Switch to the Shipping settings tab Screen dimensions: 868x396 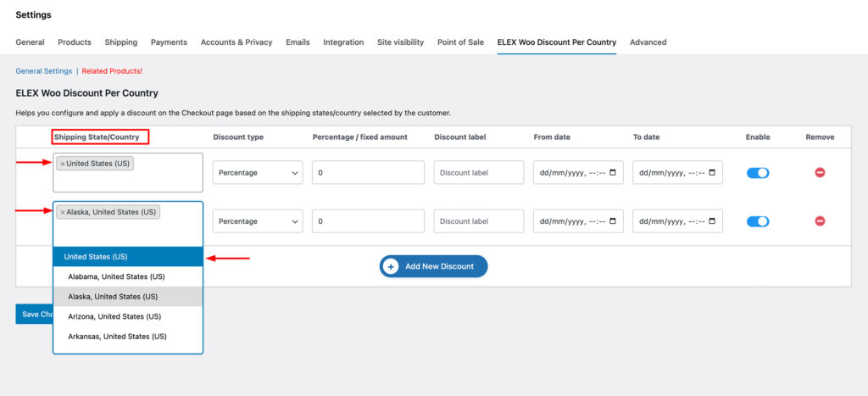tap(120, 42)
